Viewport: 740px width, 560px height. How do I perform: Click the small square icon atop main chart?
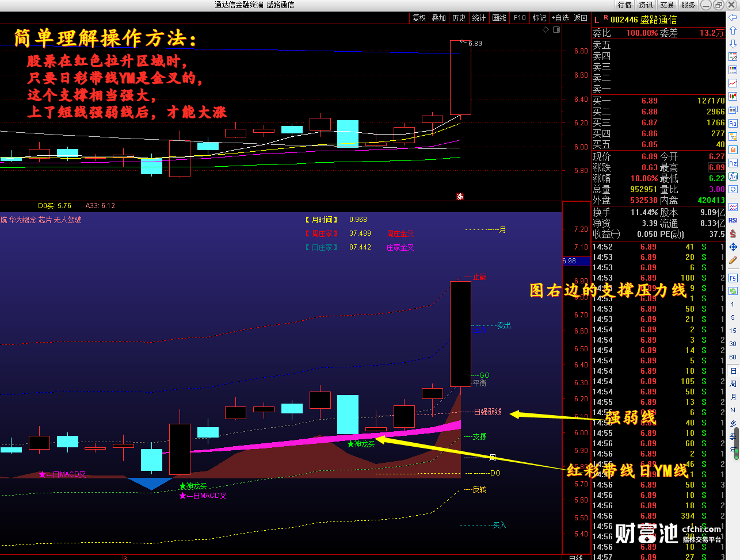click(556, 30)
